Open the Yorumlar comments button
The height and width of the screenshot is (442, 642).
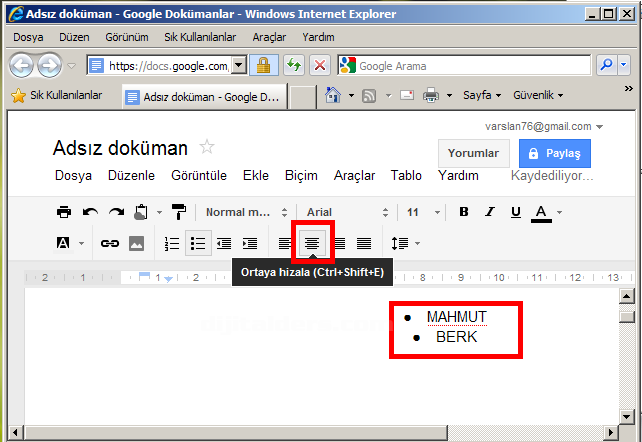pyautogui.click(x=473, y=153)
